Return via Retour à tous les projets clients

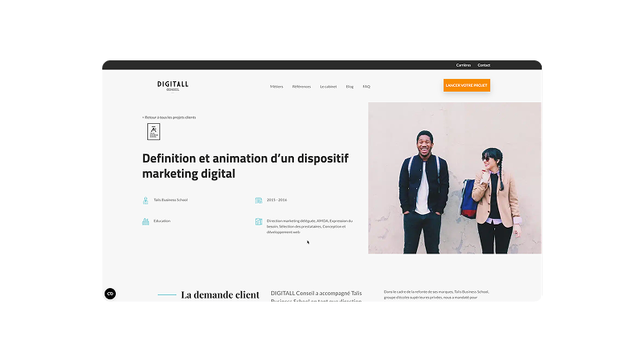click(170, 117)
